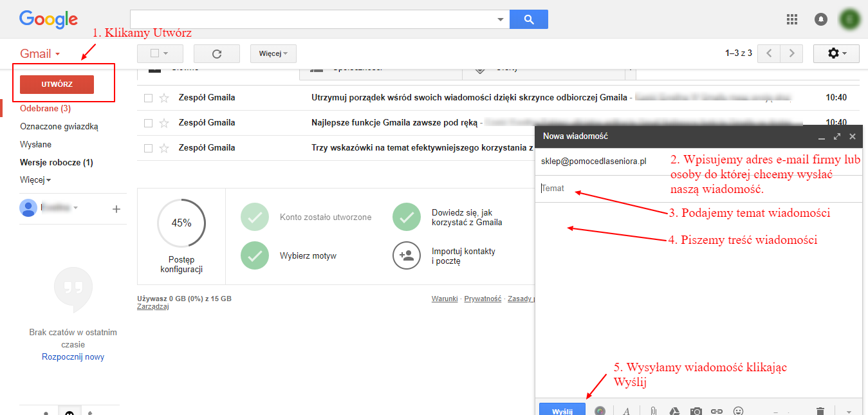Click the 45% configuration progress circle
Image resolution: width=868 pixels, height=415 pixels.
[181, 223]
